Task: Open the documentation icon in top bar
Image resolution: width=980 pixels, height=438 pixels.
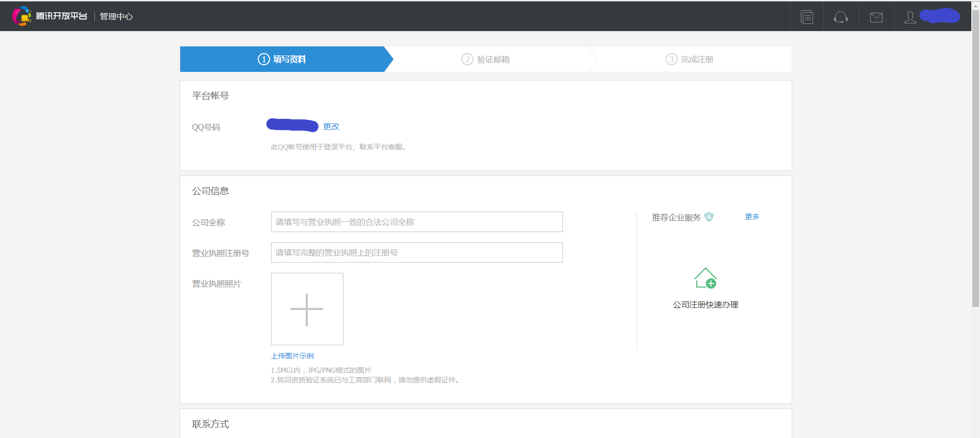Action: [x=807, y=17]
